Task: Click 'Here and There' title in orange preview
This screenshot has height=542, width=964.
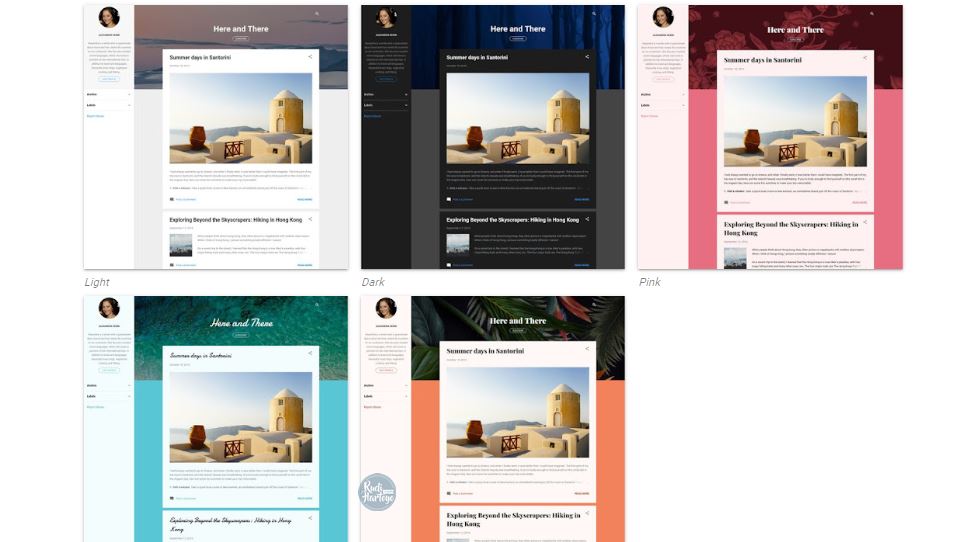Action: (518, 321)
